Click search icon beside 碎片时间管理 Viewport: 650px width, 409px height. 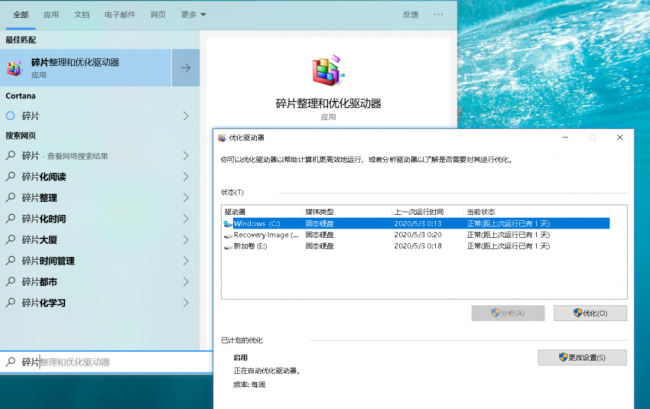[10, 261]
